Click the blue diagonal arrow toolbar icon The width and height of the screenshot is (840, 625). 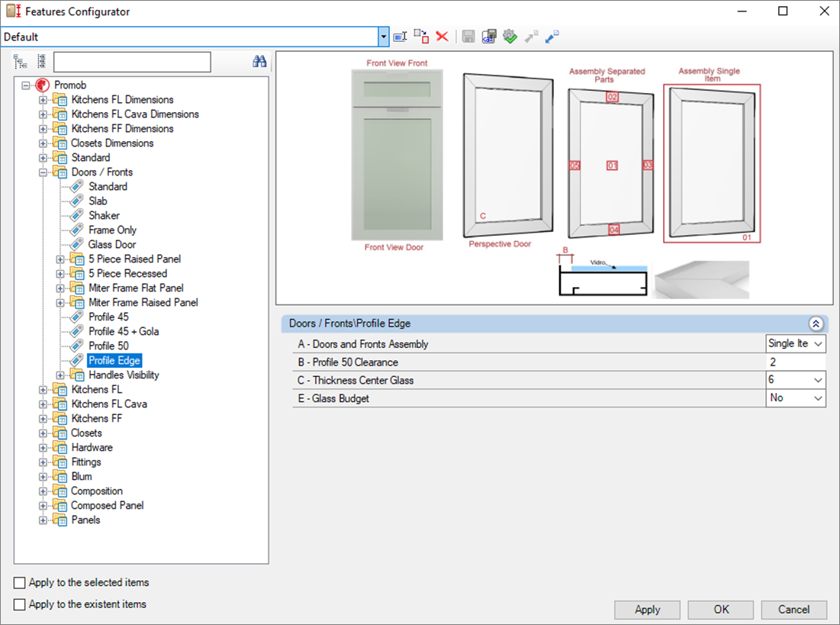[552, 37]
